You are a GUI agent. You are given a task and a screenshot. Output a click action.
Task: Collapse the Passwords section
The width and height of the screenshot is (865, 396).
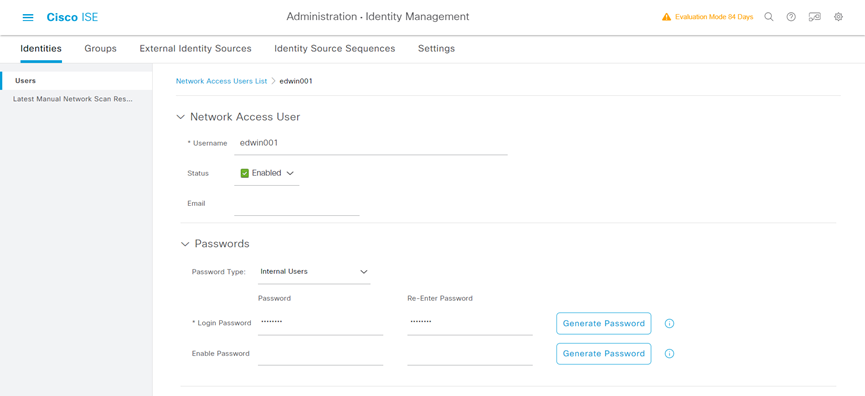[x=185, y=244]
